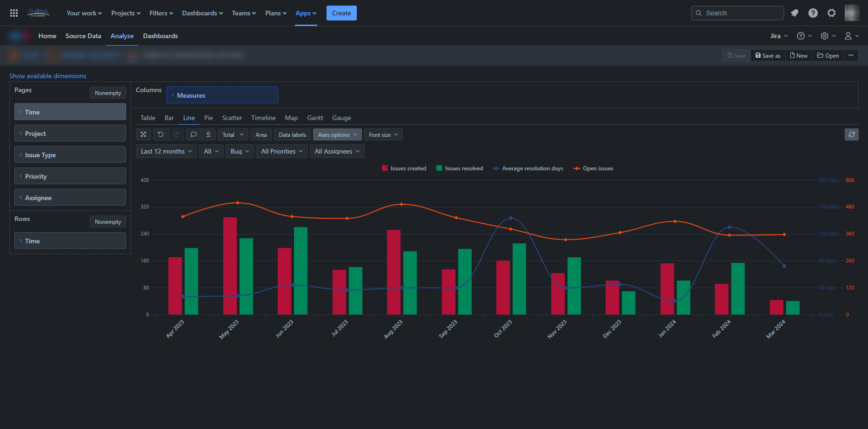Toggle Issues resolved legend series
Screen dimensions: 868x429
pyautogui.click(x=460, y=168)
